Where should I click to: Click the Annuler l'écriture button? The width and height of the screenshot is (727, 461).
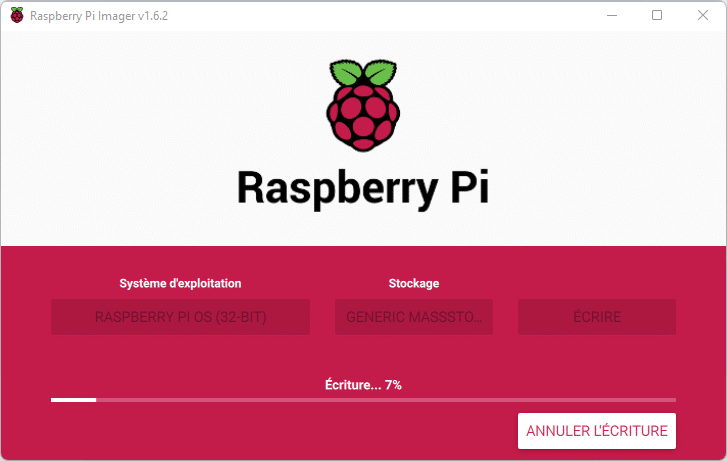pyautogui.click(x=597, y=431)
